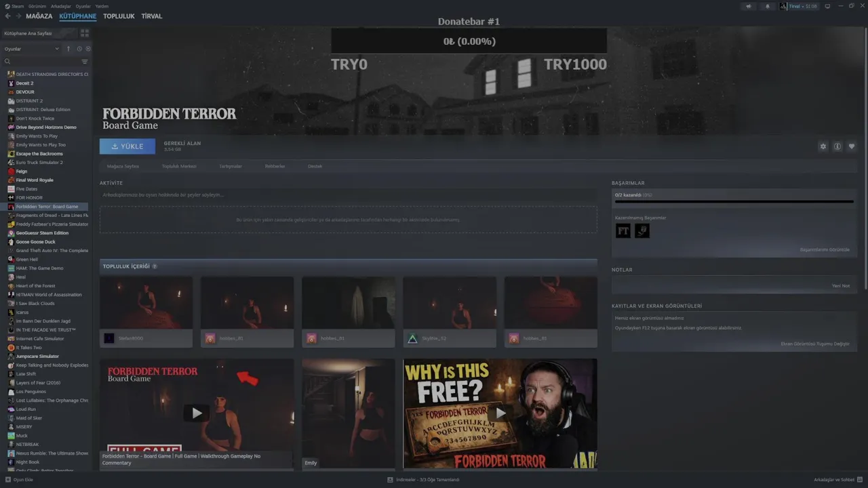The height and width of the screenshot is (488, 868).
Task: Open the Rehberler link
Action: 275,166
